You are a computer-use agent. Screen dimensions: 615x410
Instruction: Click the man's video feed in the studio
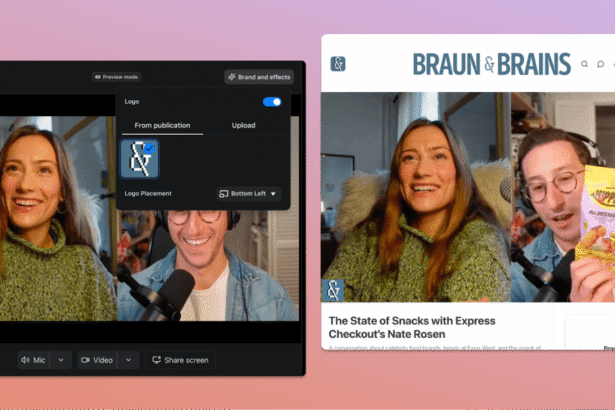(210, 260)
